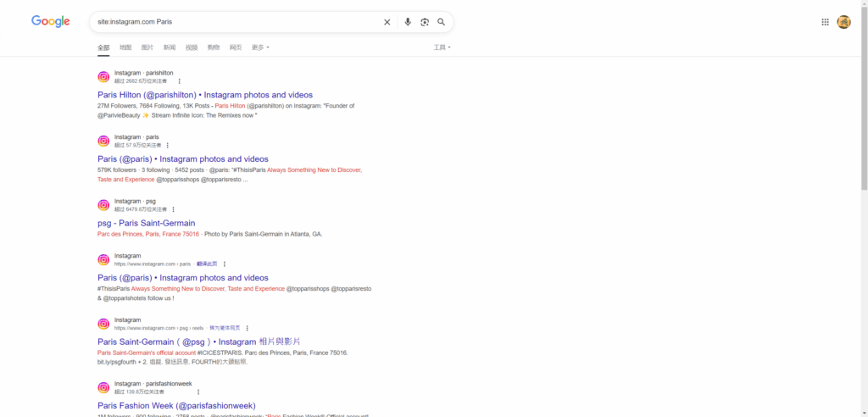The image size is (868, 417).
Task: Switch to the 视频 tab
Action: [x=192, y=47]
